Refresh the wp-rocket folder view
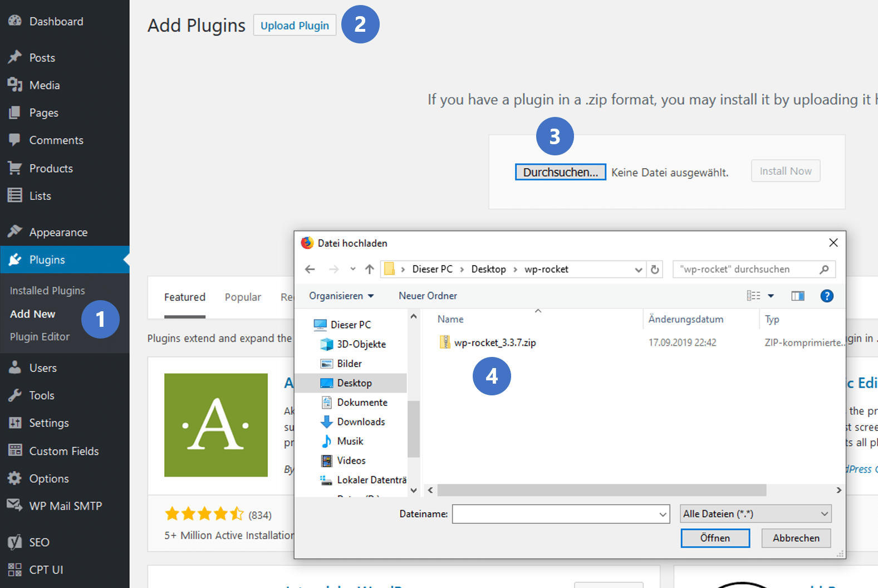Screen dimensions: 878x588 [x=655, y=269]
